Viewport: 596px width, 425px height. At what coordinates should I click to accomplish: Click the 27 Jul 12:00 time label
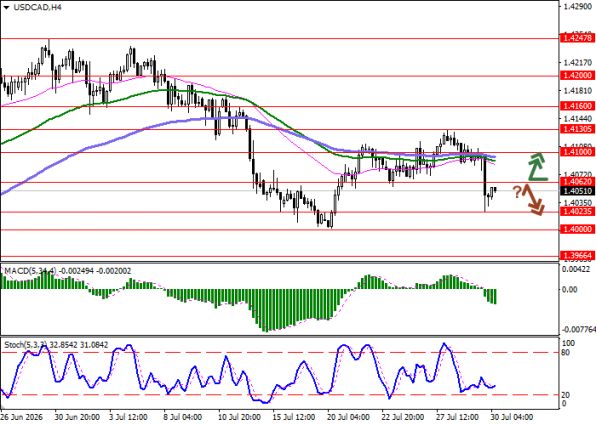tap(458, 417)
